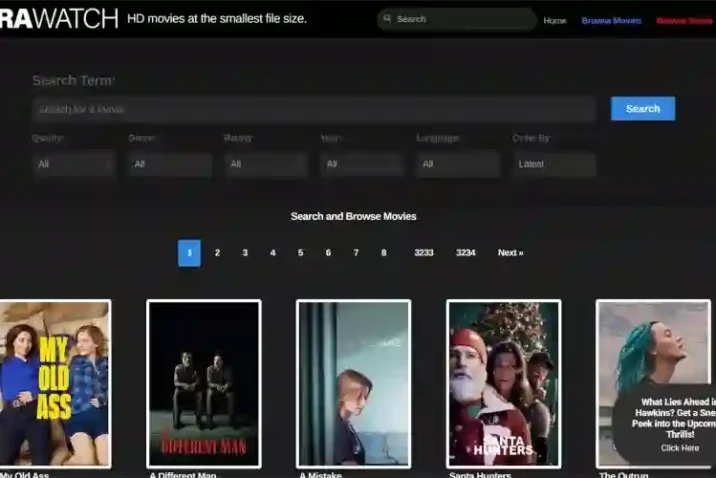This screenshot has height=478, width=716.
Task: Select page 1 in pagination
Action: [189, 253]
